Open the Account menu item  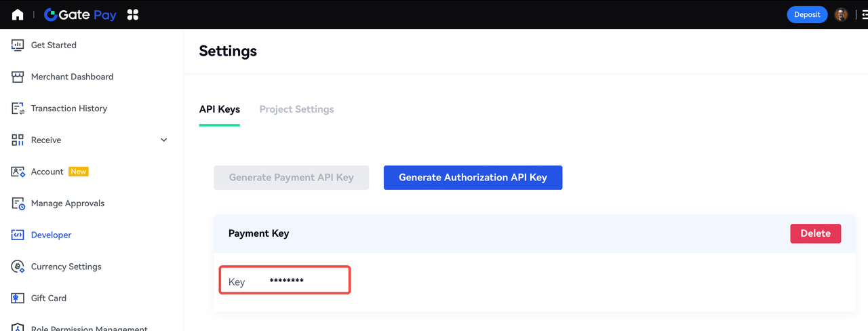pyautogui.click(x=47, y=172)
